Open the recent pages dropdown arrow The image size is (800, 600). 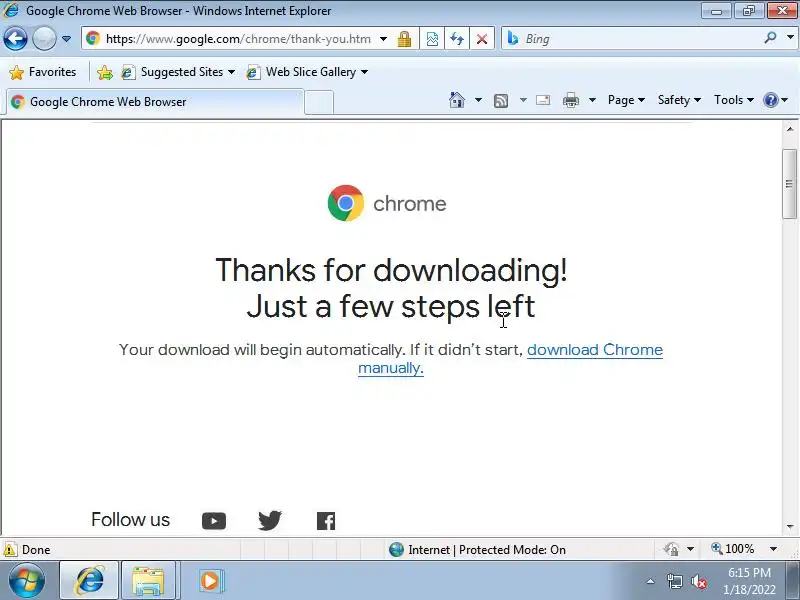pos(66,39)
